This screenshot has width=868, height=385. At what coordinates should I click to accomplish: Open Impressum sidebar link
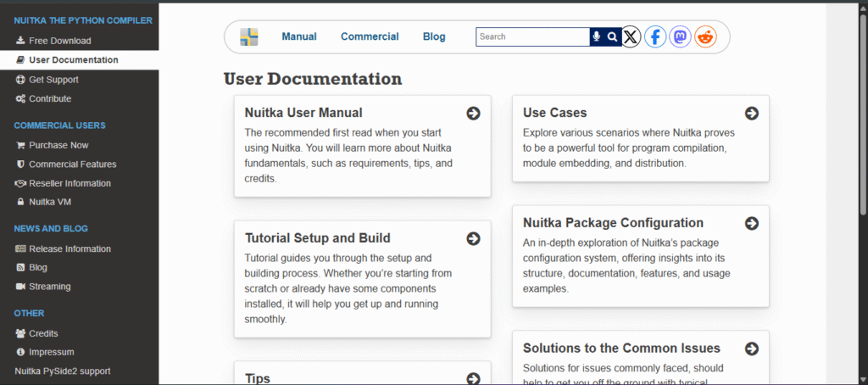(x=52, y=352)
